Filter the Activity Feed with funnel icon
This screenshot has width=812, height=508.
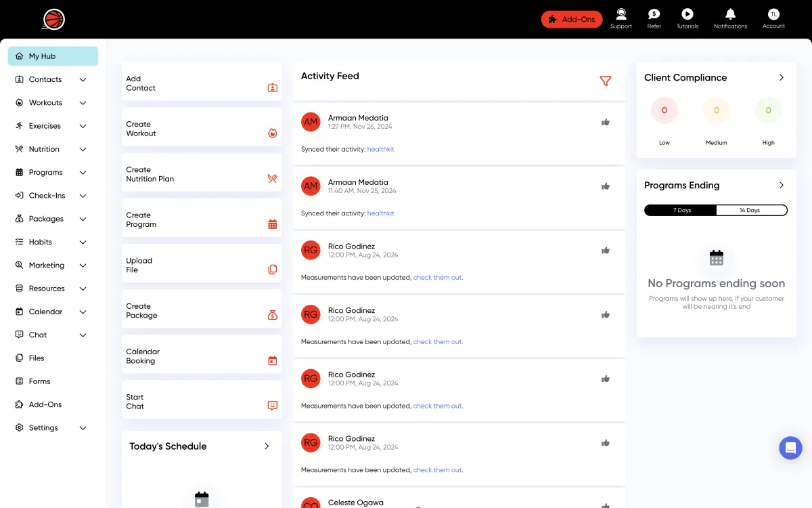[x=606, y=81]
